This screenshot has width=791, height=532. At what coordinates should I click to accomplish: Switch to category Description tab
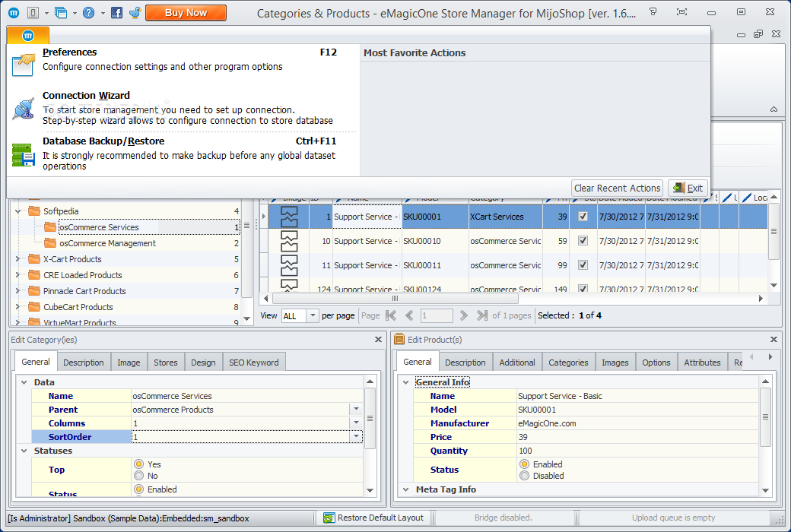pyautogui.click(x=83, y=363)
